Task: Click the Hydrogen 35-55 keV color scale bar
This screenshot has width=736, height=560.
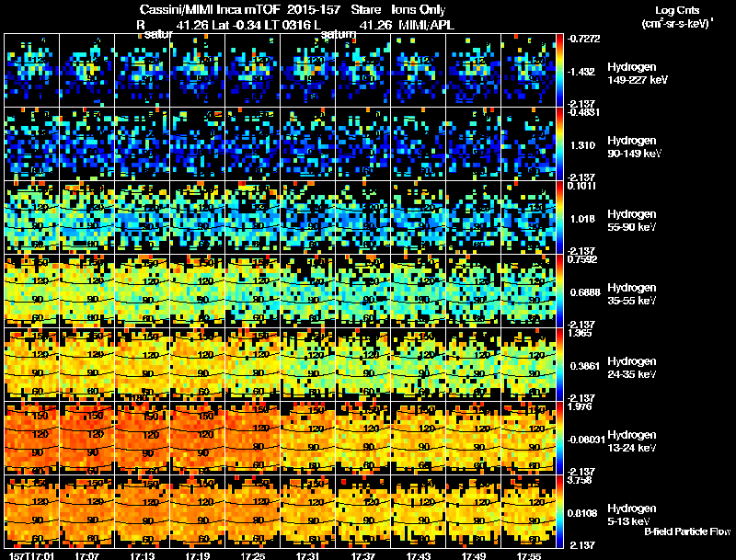Action: (x=559, y=291)
